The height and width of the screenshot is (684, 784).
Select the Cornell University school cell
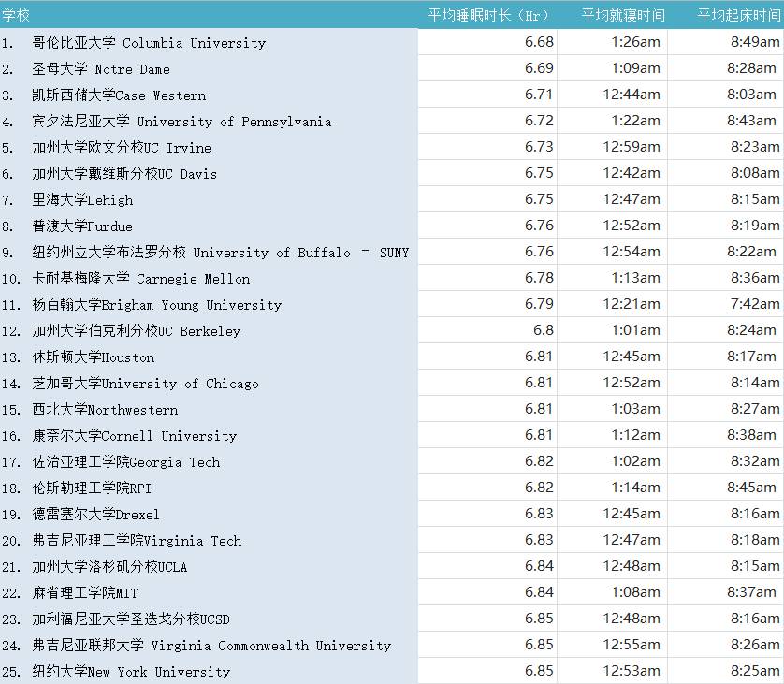tap(135, 435)
